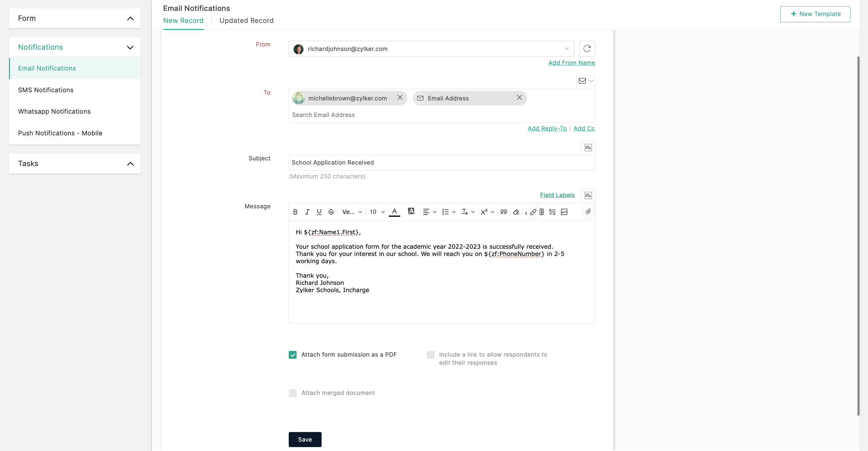Viewport: 868px width, 451px height.
Task: Switch to the Updated Record tab
Action: tap(246, 20)
